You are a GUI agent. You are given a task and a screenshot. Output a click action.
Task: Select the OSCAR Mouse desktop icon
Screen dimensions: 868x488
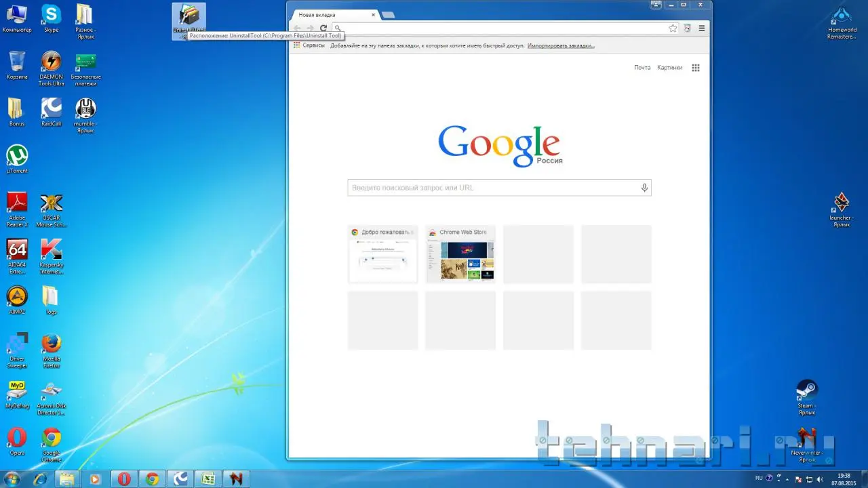click(x=51, y=209)
